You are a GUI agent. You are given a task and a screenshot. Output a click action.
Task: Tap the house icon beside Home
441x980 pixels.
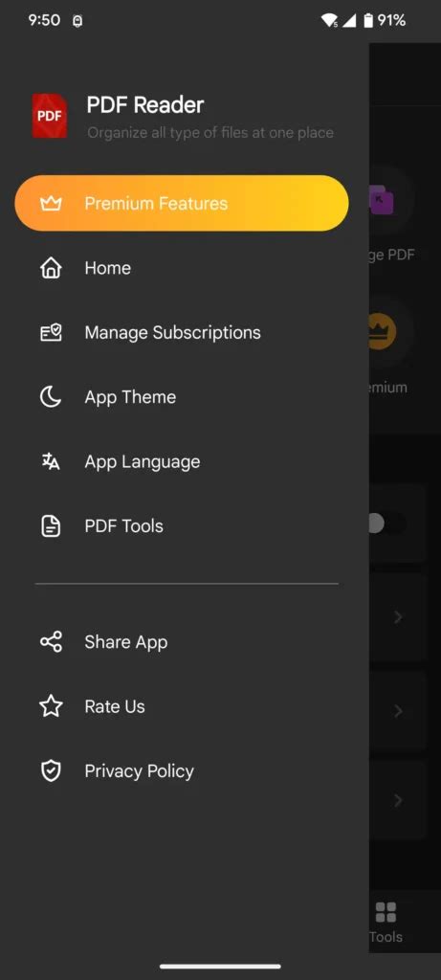point(51,268)
